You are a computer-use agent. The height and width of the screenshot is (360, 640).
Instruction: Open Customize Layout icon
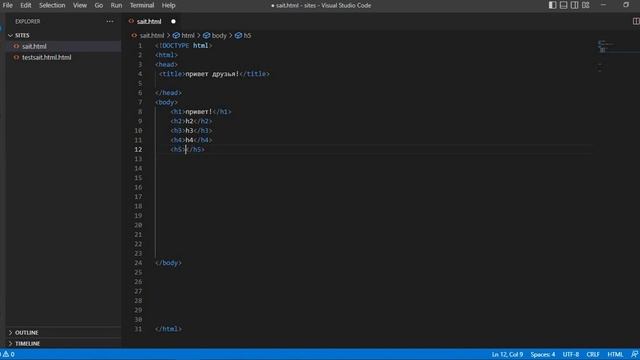tap(586, 5)
